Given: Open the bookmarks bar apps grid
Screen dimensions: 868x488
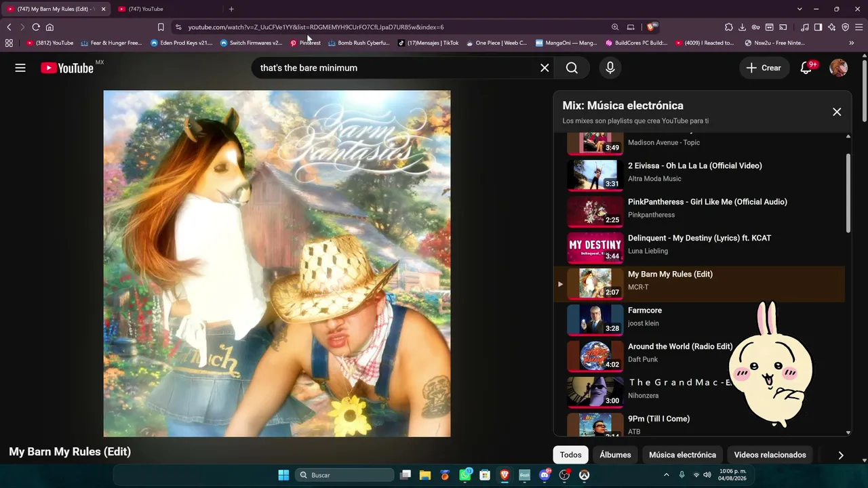Looking at the screenshot, I should click(9, 43).
